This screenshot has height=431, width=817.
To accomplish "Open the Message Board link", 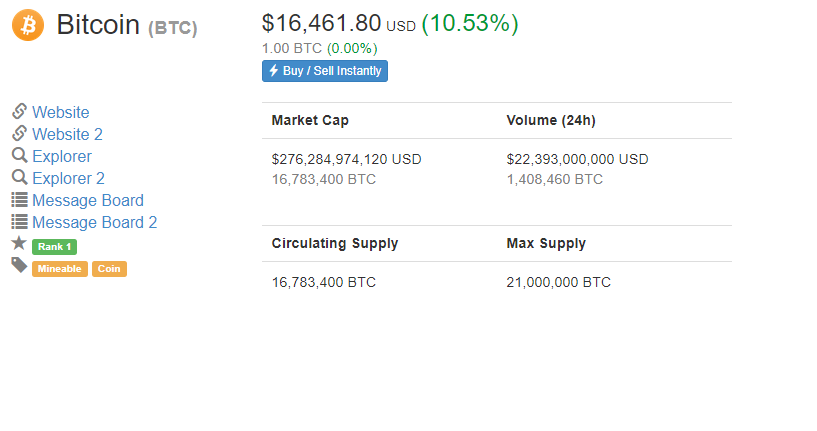I will [x=88, y=200].
